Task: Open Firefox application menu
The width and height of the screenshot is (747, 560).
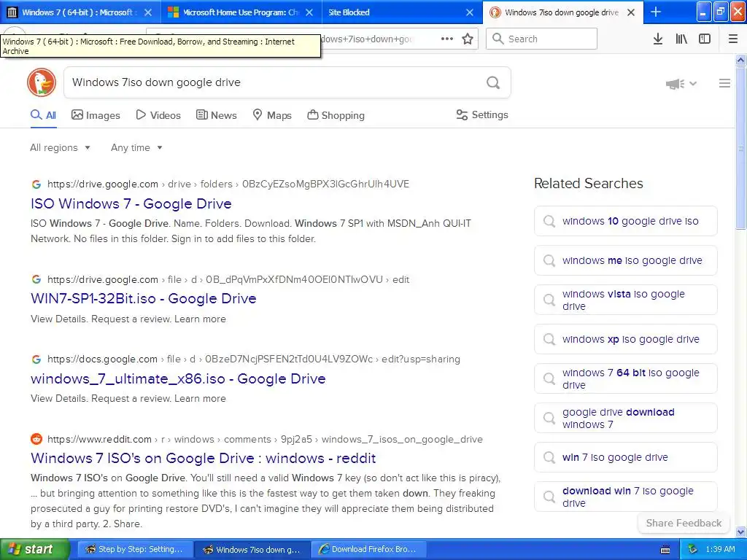Action: (x=733, y=39)
